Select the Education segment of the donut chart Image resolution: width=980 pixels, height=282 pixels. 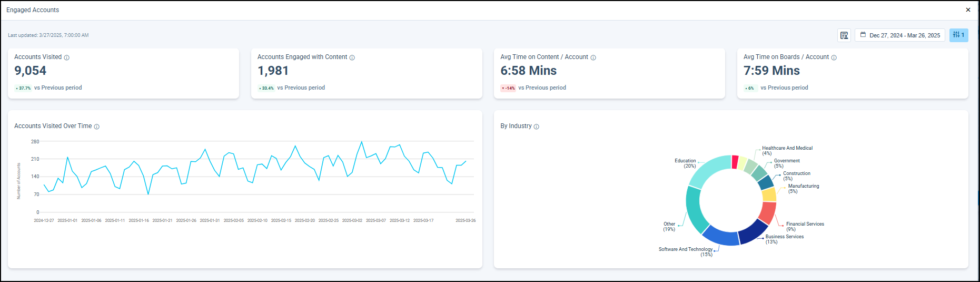pyautogui.click(x=708, y=169)
